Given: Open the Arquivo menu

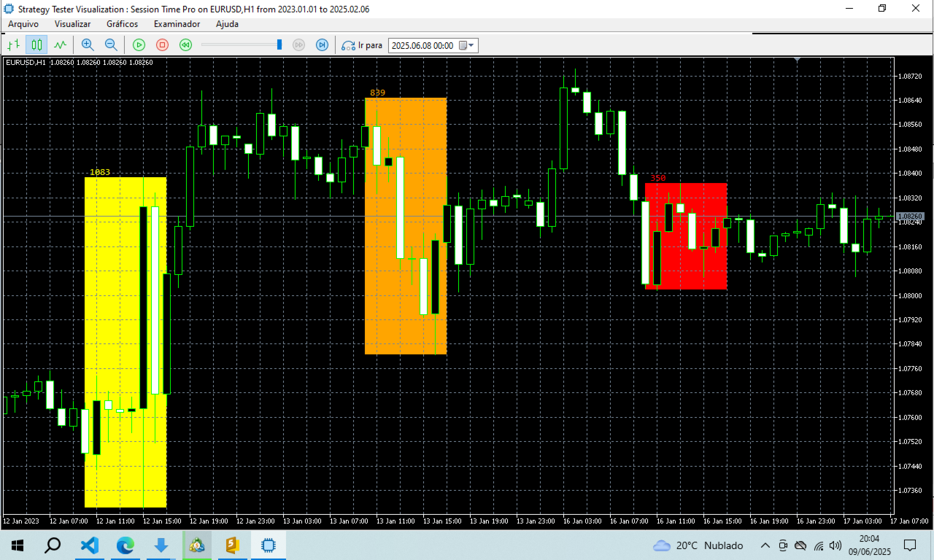Looking at the screenshot, I should 23,24.
